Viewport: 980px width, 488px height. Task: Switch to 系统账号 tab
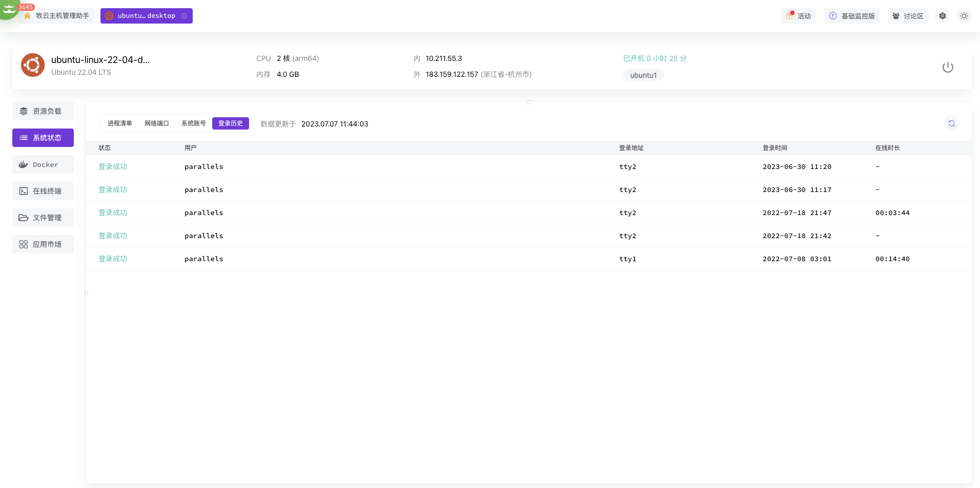(x=194, y=123)
